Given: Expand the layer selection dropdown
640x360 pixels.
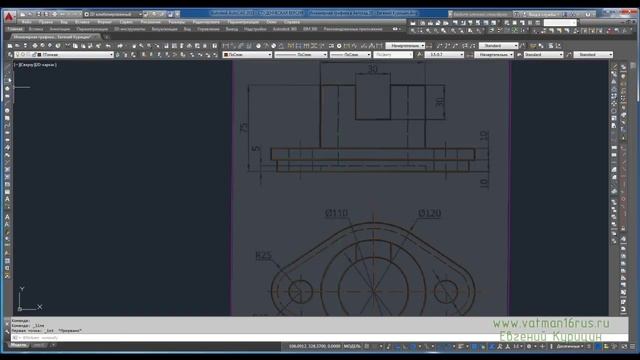Looking at the screenshot, I should [111, 54].
